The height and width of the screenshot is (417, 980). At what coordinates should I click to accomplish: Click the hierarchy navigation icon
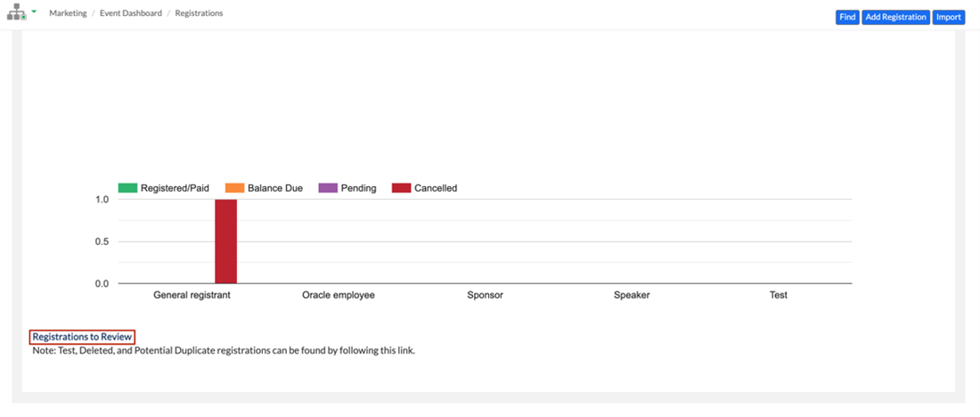pos(17,14)
